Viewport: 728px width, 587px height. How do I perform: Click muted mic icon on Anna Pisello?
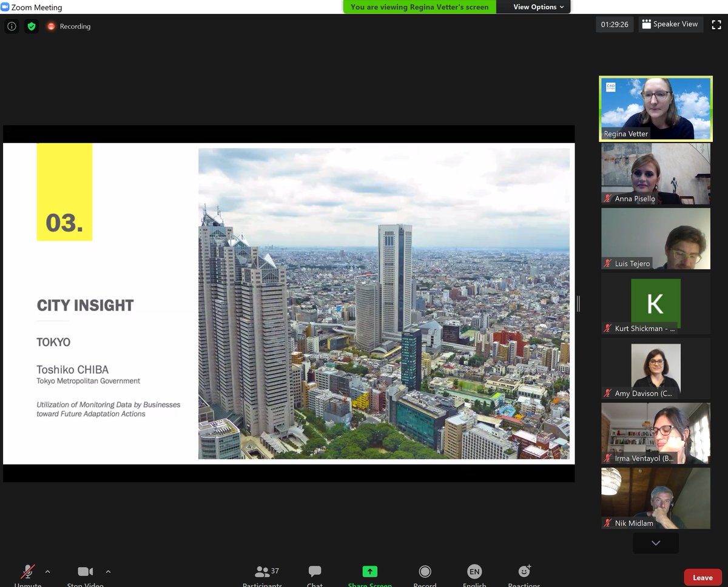[607, 198]
